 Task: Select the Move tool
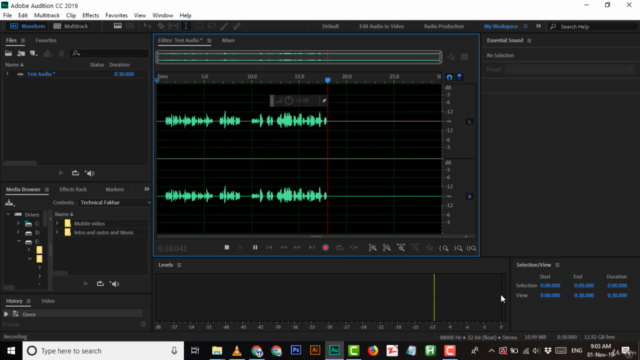(x=148, y=26)
